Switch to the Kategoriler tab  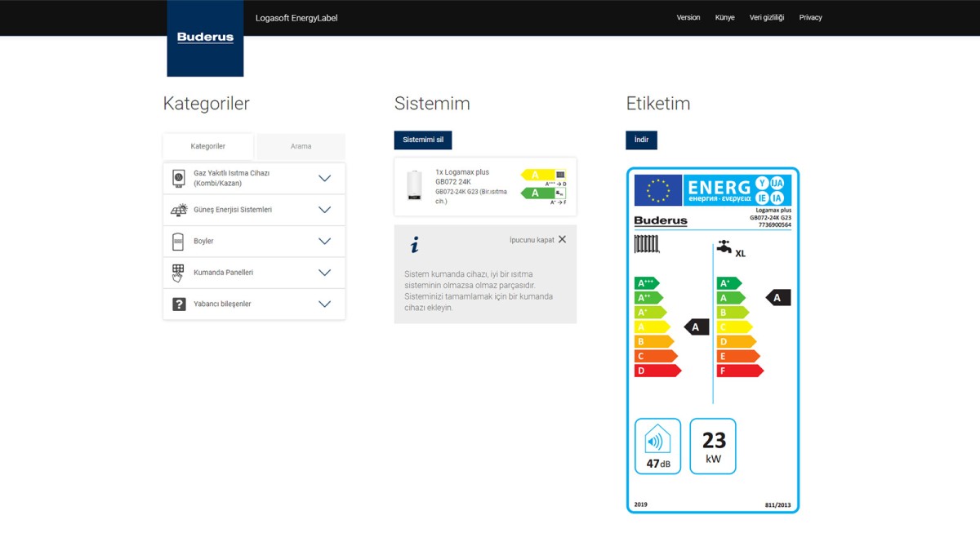click(208, 146)
